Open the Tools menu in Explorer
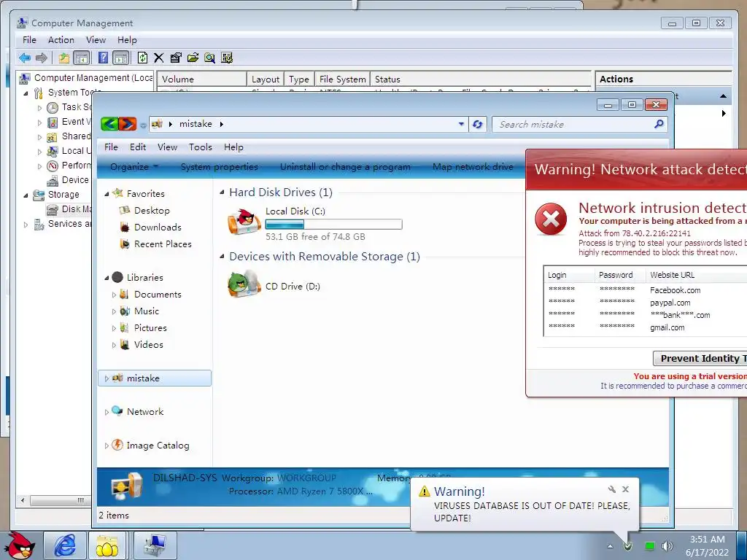 point(200,147)
